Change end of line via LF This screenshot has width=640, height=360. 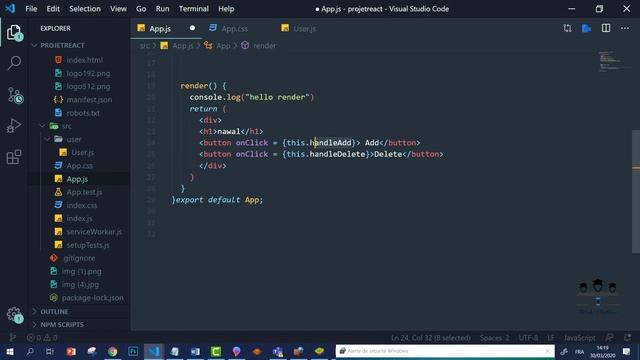[551, 338]
